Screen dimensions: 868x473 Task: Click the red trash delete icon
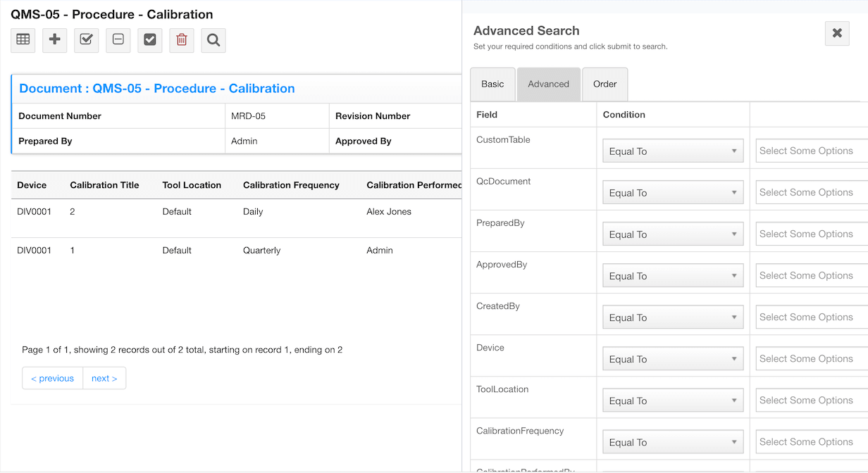coord(182,40)
